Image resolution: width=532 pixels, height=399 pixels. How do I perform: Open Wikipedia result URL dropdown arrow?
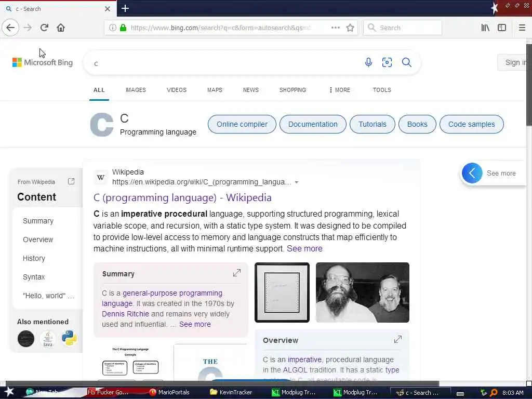[x=297, y=182]
